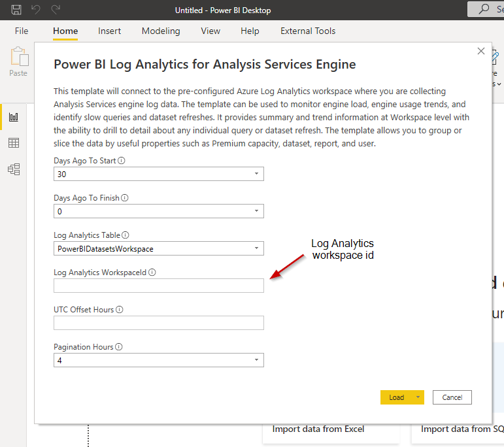Screen dimensions: 504x447
Task: Click the Cancel button
Action: 452,397
